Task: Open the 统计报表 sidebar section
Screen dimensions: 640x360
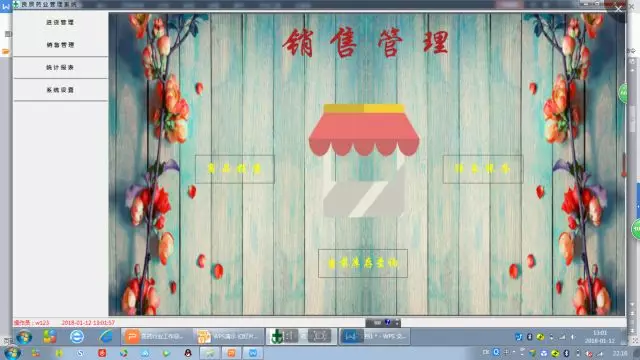Action: (60, 67)
